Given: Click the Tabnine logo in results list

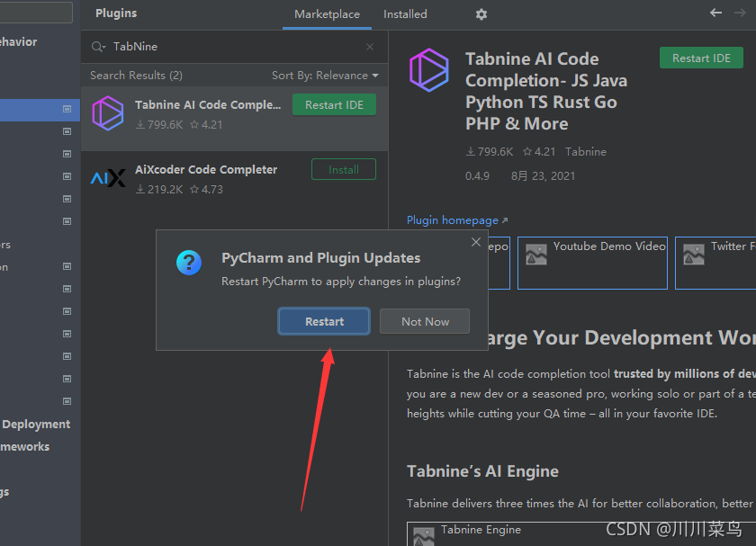Looking at the screenshot, I should tap(108, 113).
